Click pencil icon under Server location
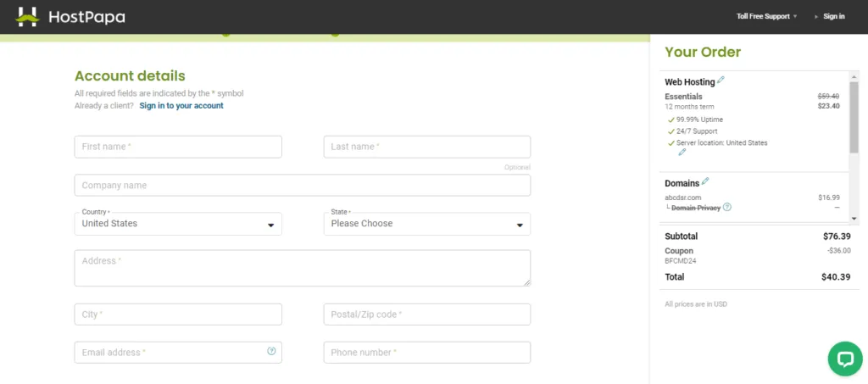868x384 pixels. coord(682,153)
